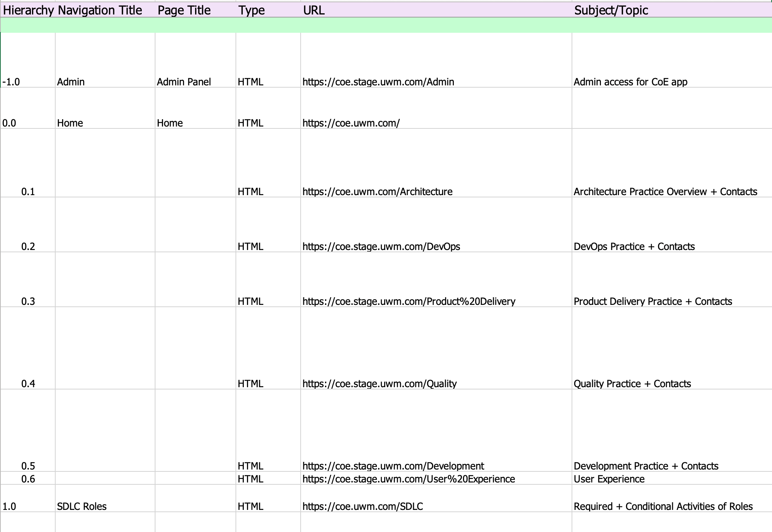772x532 pixels.
Task: Open the User%20Experience URL
Action: (x=408, y=479)
